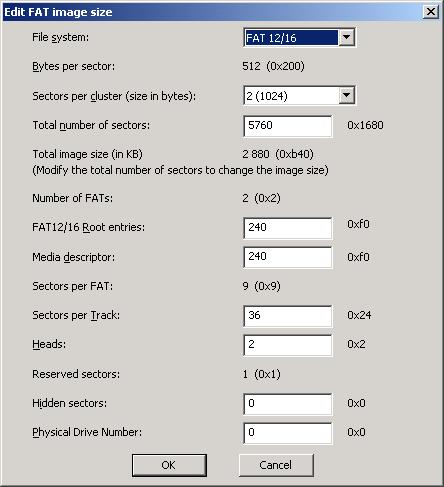This screenshot has width=444, height=487.
Task: Select the Sectors per Track field
Action: tap(288, 316)
